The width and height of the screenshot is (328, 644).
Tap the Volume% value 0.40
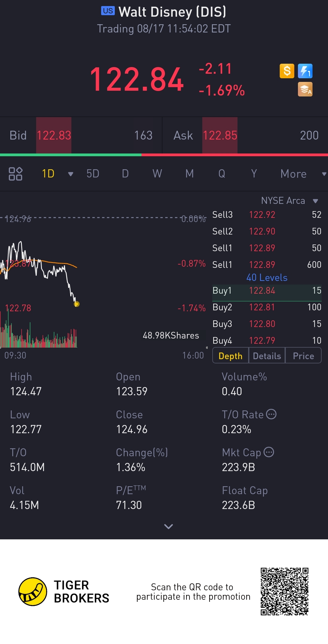232,391
